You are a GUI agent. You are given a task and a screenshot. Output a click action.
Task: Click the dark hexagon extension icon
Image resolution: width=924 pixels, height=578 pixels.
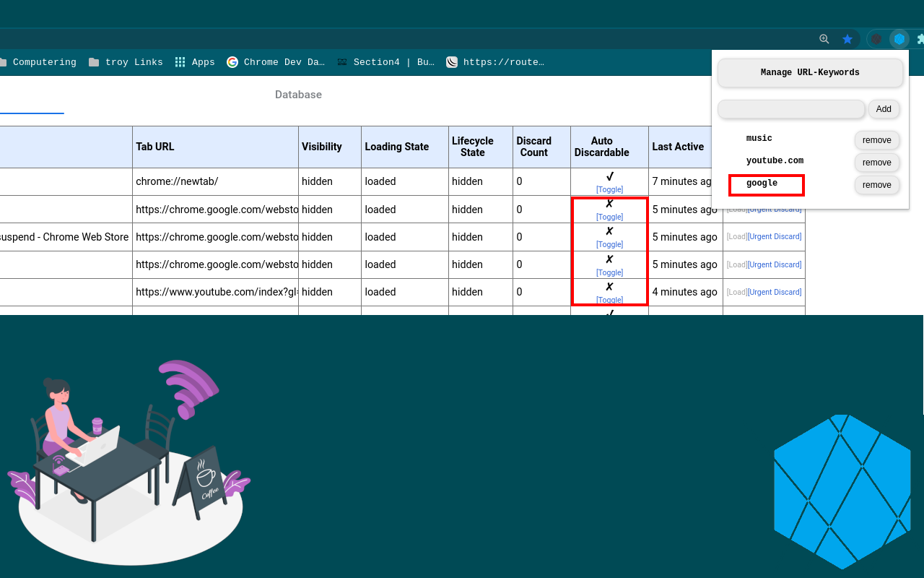coord(876,39)
